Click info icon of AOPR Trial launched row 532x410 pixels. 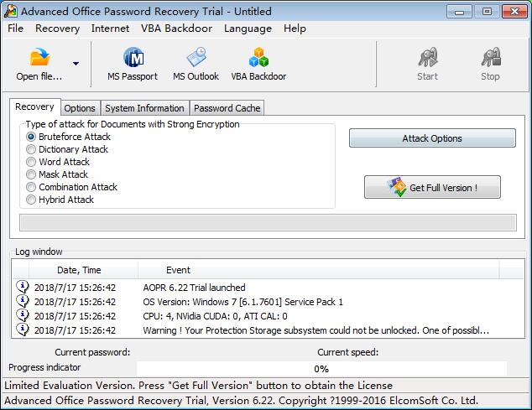click(23, 287)
